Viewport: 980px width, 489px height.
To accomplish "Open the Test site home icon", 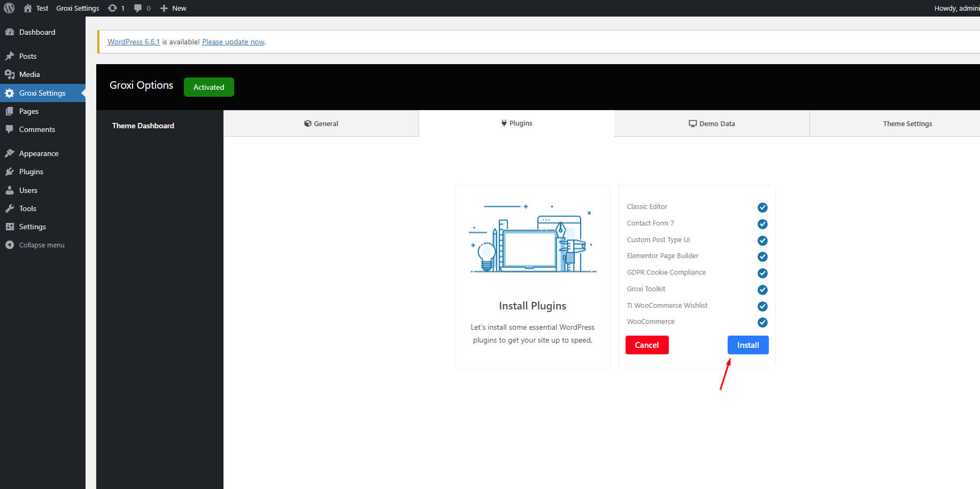I will pos(28,8).
